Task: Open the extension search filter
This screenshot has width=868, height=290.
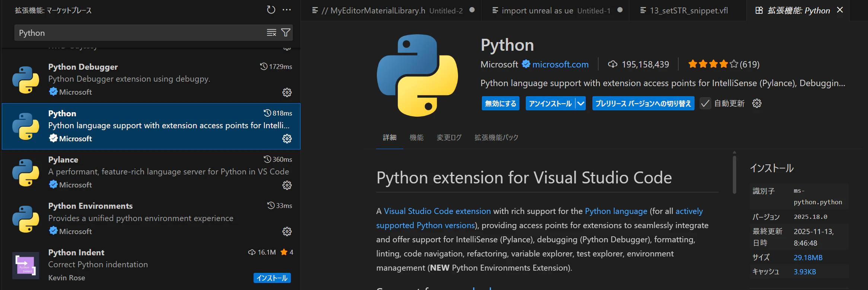Action: [286, 33]
